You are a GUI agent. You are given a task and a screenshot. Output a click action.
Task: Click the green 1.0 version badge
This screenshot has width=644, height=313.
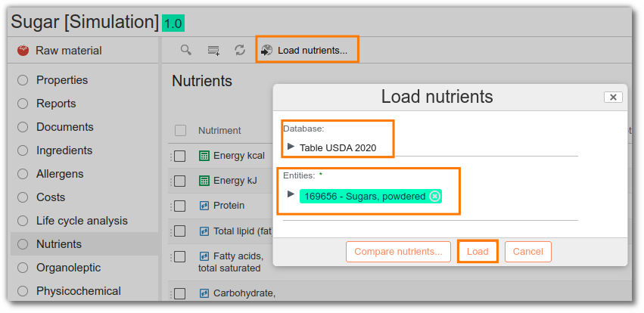173,23
